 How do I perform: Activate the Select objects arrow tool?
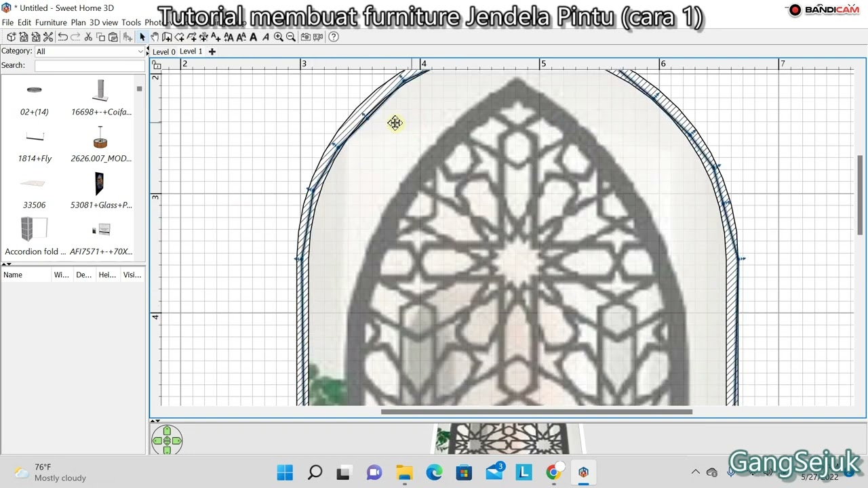point(142,37)
